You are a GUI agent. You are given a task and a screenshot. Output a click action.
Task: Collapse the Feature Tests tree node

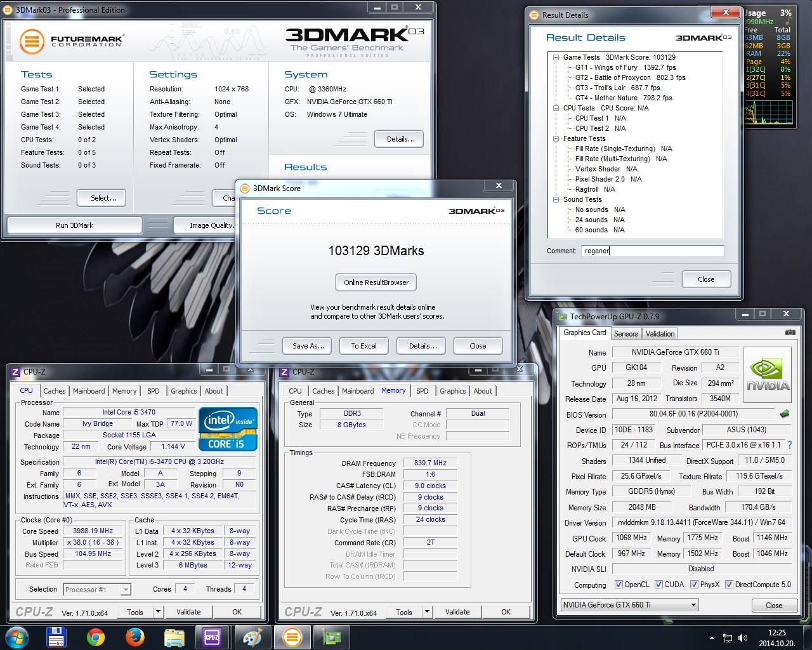556,138
